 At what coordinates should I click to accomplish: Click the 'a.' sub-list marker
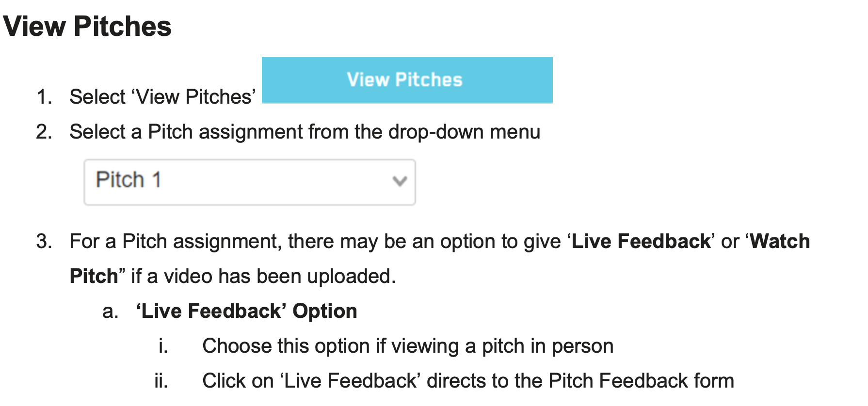click(x=110, y=311)
